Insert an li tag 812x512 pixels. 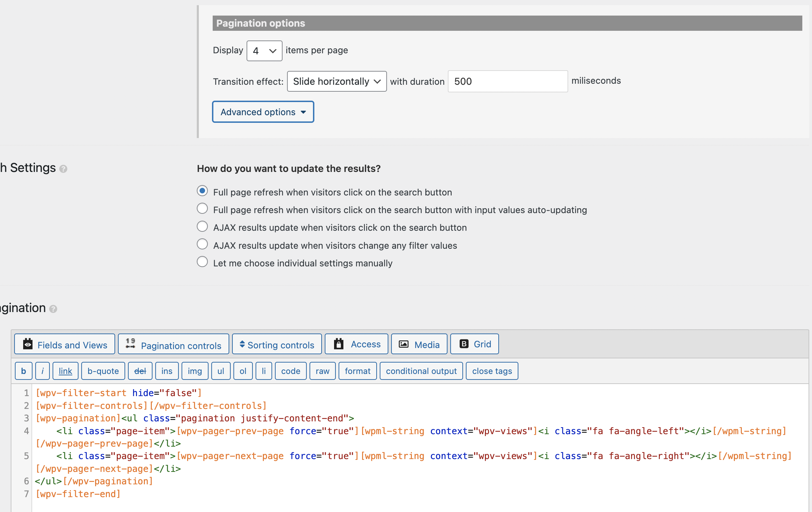tap(264, 371)
